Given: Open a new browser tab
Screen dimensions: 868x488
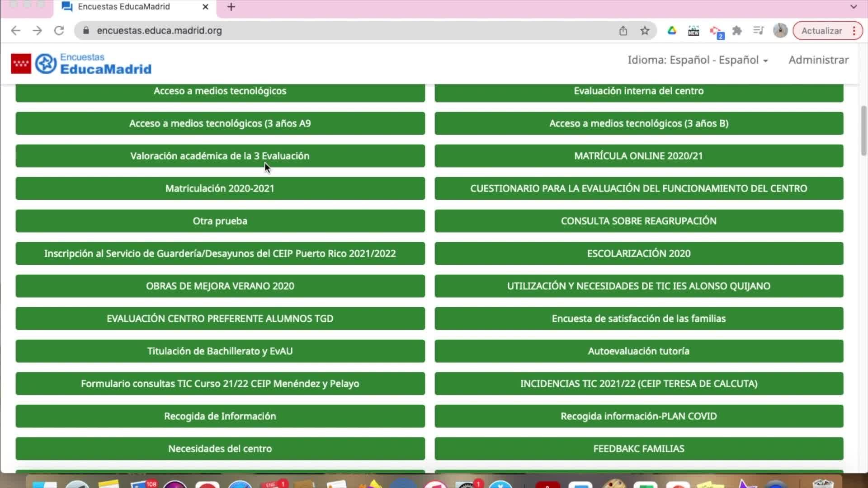Looking at the screenshot, I should (231, 7).
